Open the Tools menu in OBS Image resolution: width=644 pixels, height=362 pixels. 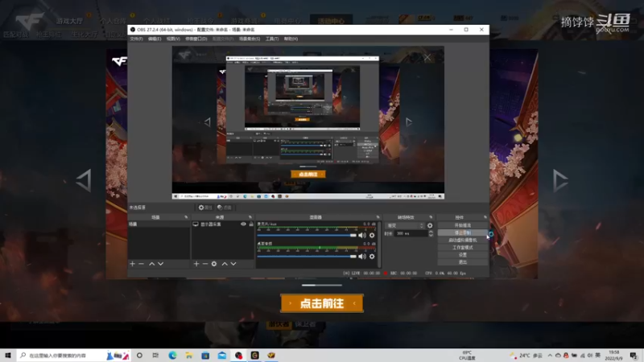[272, 39]
